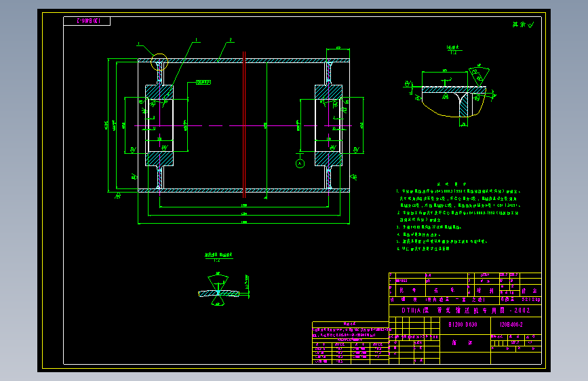
Task: Click the 1:2 scale label of lower weld detail
Action: pos(217,260)
